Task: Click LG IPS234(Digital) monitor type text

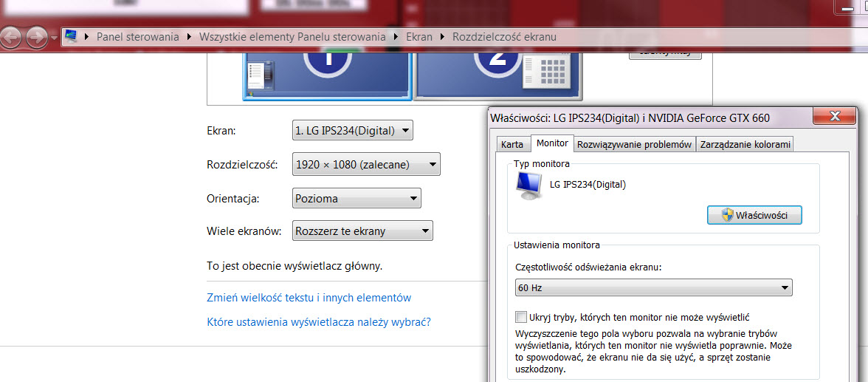Action: point(588,184)
